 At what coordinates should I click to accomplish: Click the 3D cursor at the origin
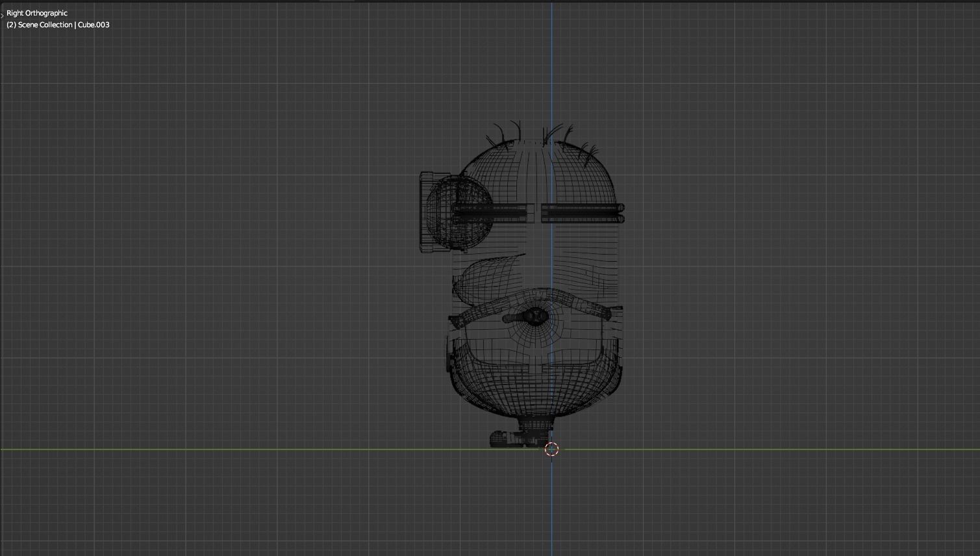551,449
